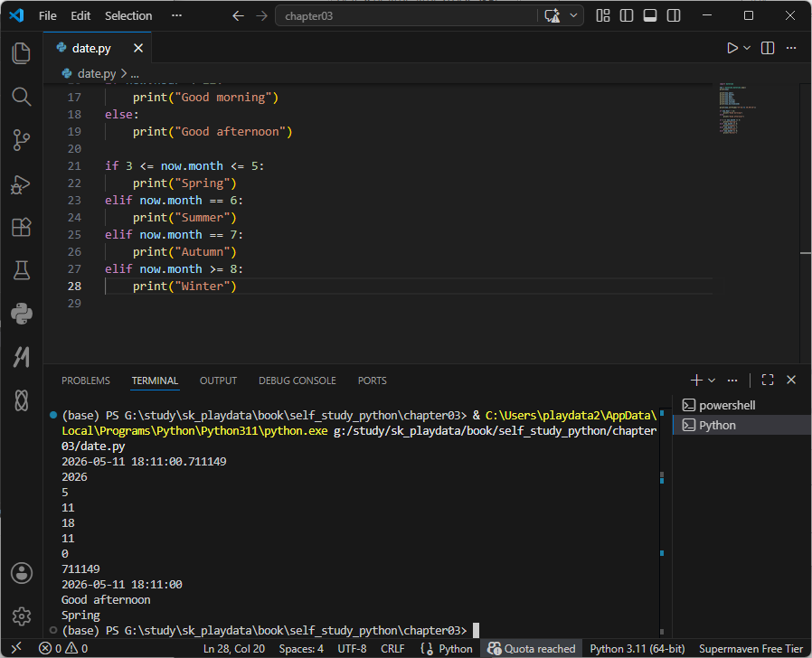Open the Search view in activity bar
This screenshot has height=658, width=812.
tap(21, 97)
